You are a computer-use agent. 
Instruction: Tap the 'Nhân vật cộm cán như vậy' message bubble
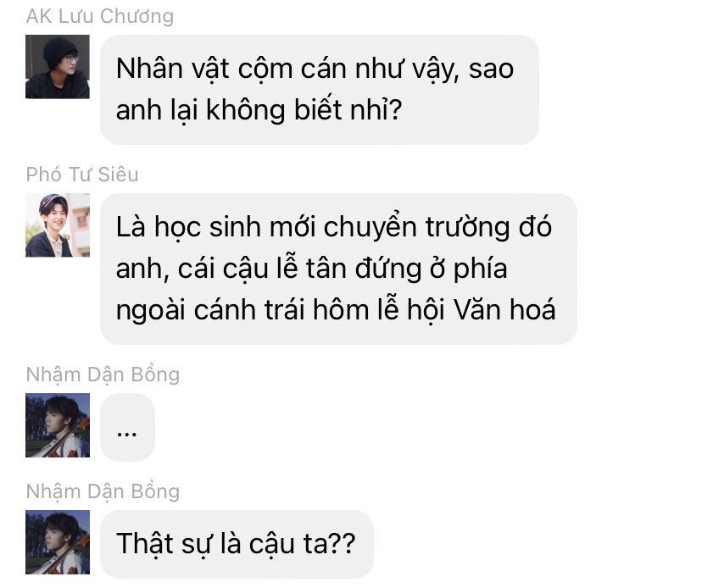[x=320, y=90]
